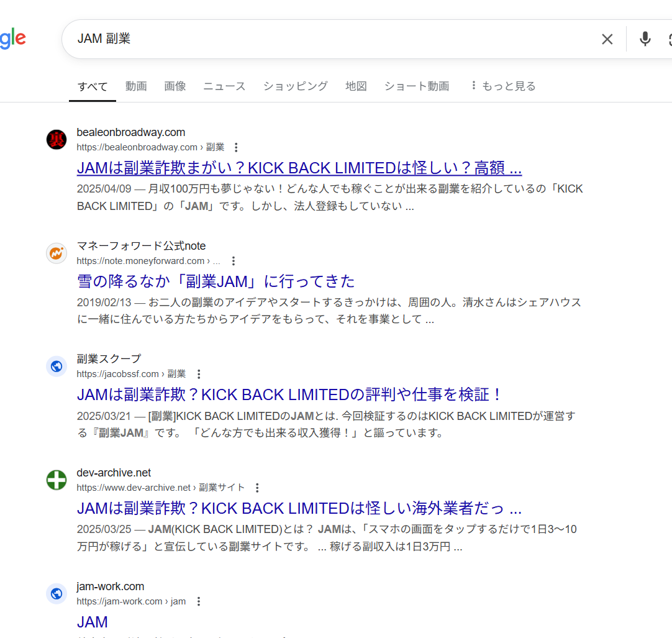Image resolution: width=672 pixels, height=638 pixels.
Task: Open more options for jacobssf.com result
Action: [199, 375]
